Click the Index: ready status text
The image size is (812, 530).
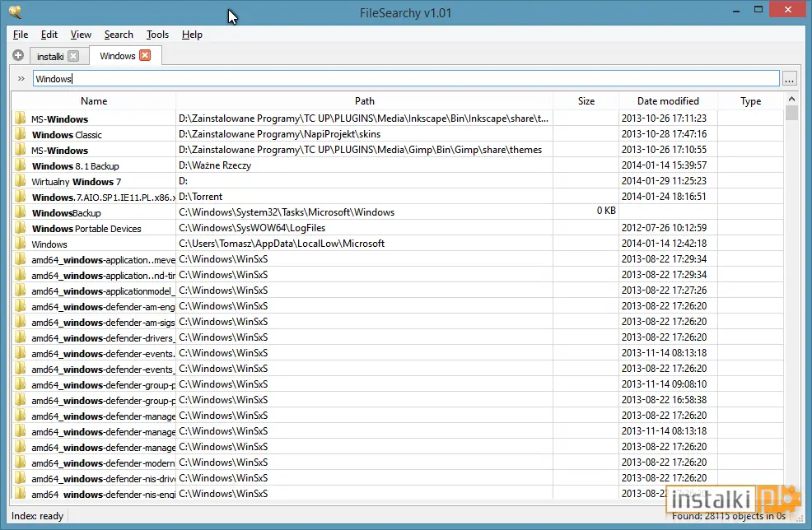(x=37, y=516)
